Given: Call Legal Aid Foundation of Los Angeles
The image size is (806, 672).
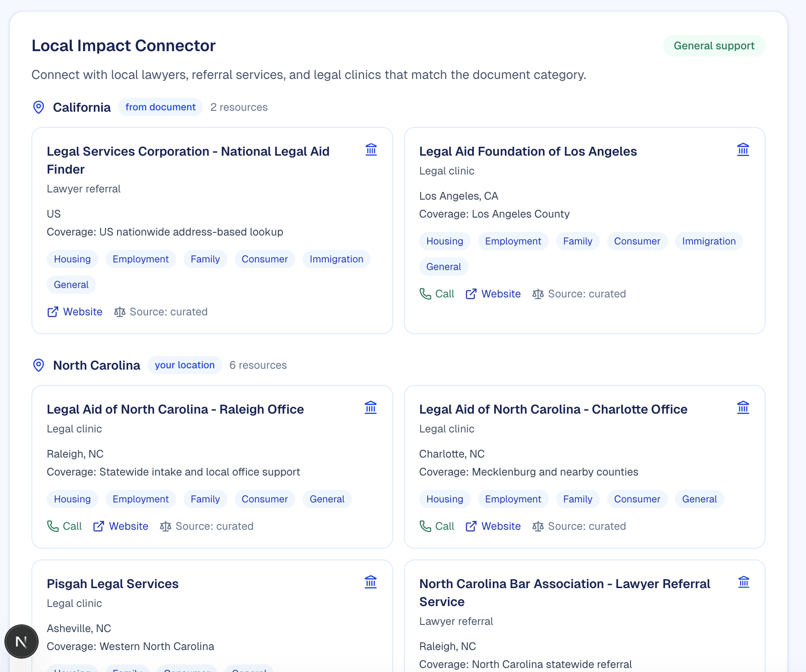Looking at the screenshot, I should coord(437,294).
